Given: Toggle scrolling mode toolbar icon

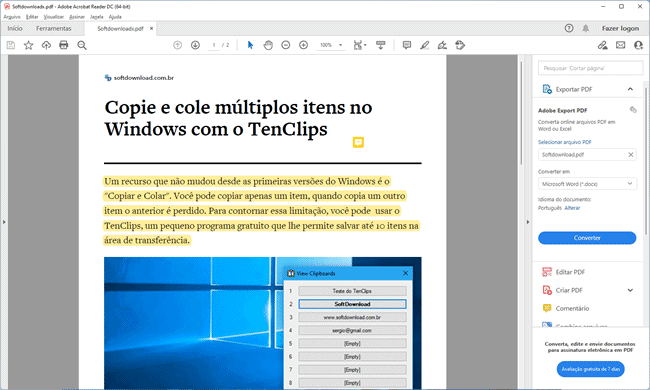Looking at the screenshot, I should tap(380, 45).
